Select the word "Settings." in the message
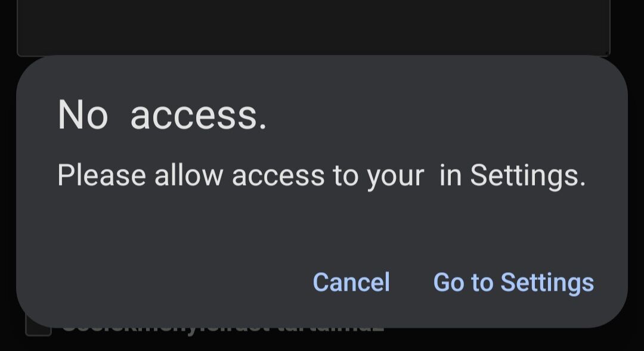 coord(528,176)
